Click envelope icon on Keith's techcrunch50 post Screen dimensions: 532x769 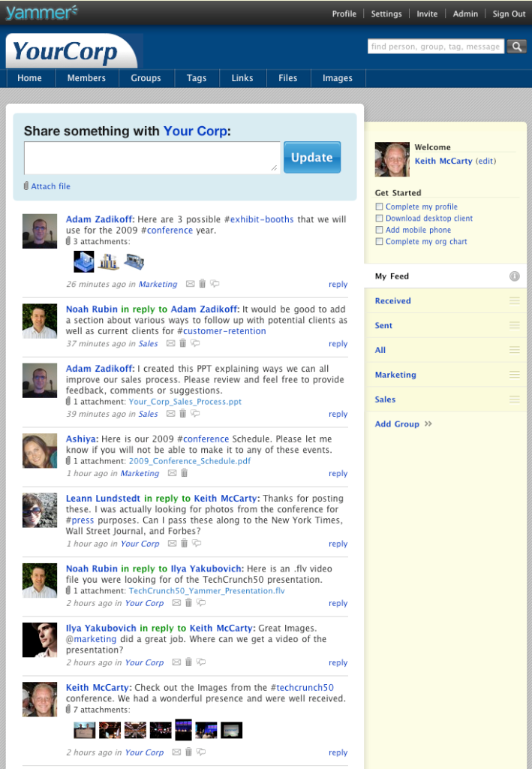tap(176, 752)
